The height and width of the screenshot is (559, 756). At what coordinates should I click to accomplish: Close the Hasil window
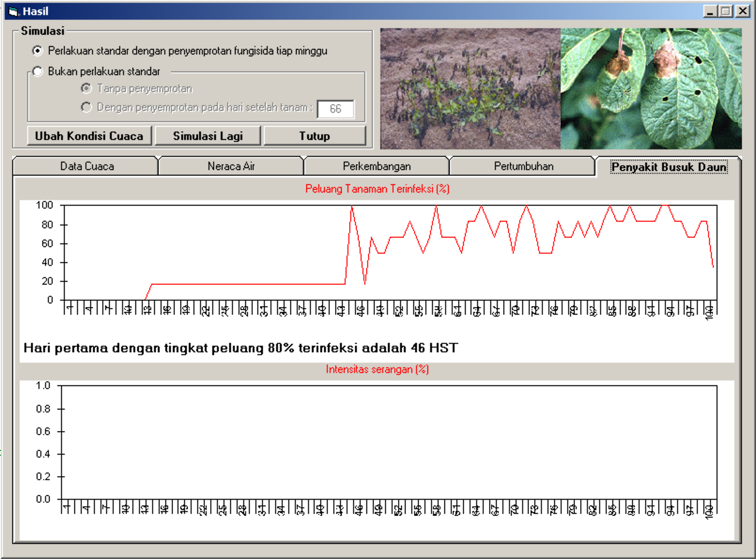tap(742, 11)
